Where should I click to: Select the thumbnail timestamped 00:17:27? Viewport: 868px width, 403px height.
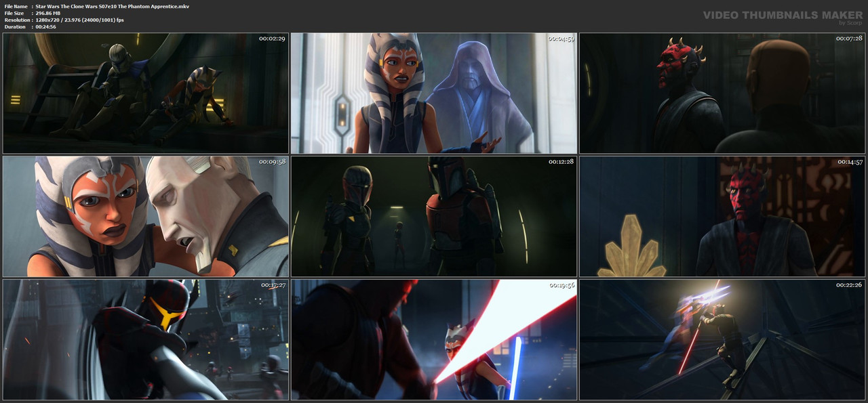(x=146, y=339)
